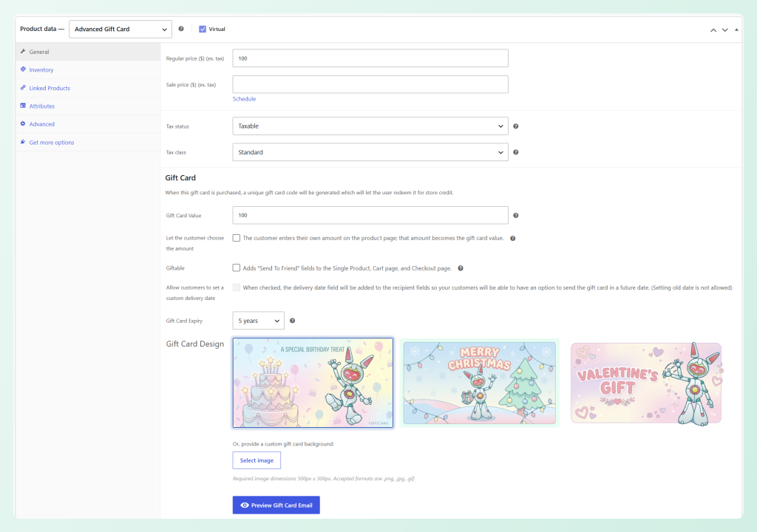Image resolution: width=757 pixels, height=532 pixels.
Task: Open the General tab
Action: [88, 52]
